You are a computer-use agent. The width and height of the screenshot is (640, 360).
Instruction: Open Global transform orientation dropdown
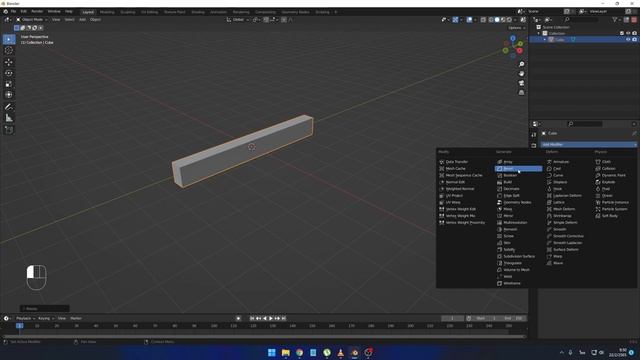pyautogui.click(x=238, y=20)
